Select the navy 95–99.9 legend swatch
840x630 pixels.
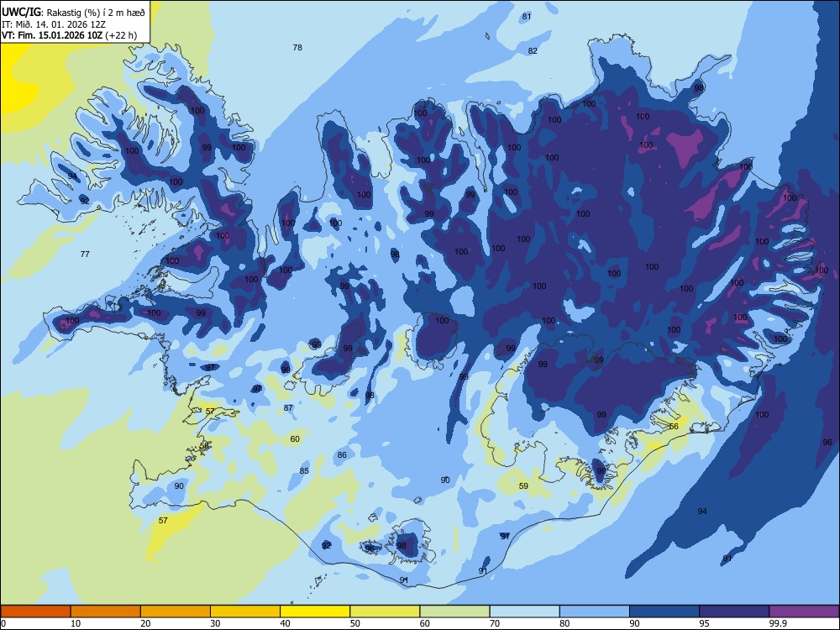[734, 612]
